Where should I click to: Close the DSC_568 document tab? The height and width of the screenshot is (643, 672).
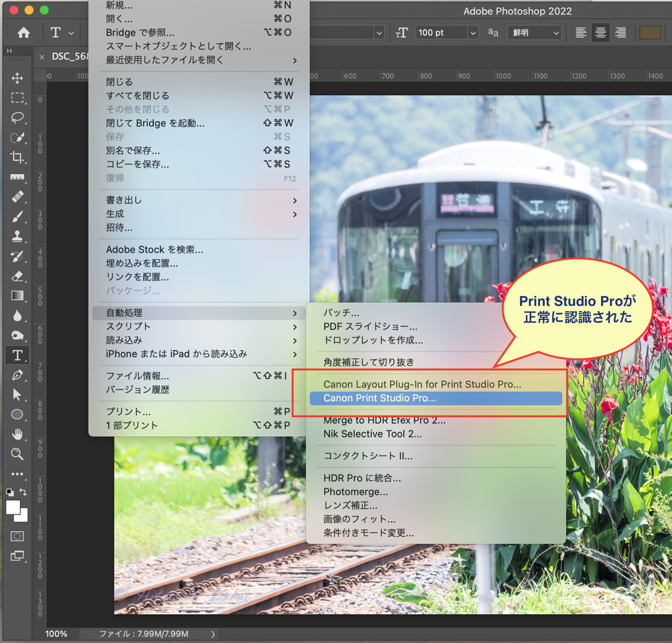click(x=41, y=57)
